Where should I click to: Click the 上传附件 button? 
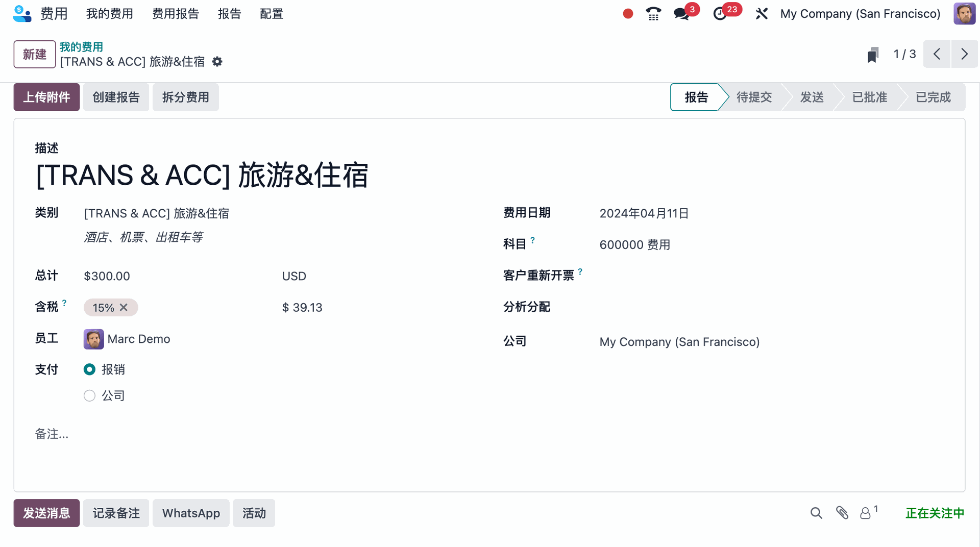[46, 97]
